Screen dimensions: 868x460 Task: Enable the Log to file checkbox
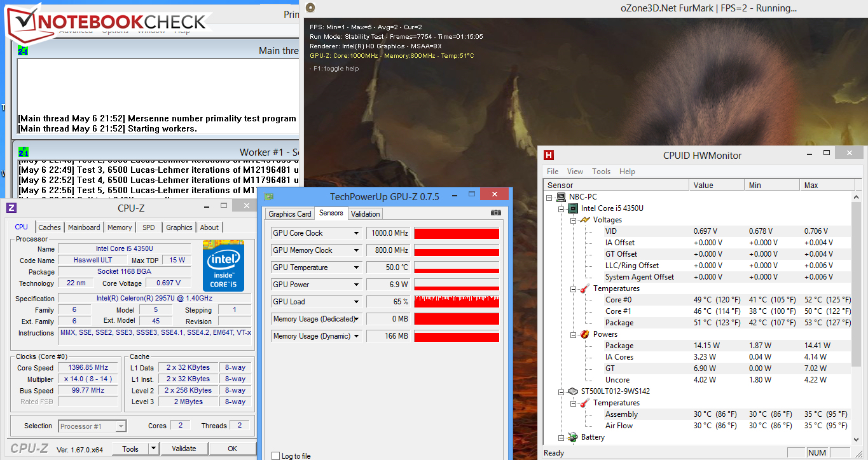pyautogui.click(x=275, y=456)
